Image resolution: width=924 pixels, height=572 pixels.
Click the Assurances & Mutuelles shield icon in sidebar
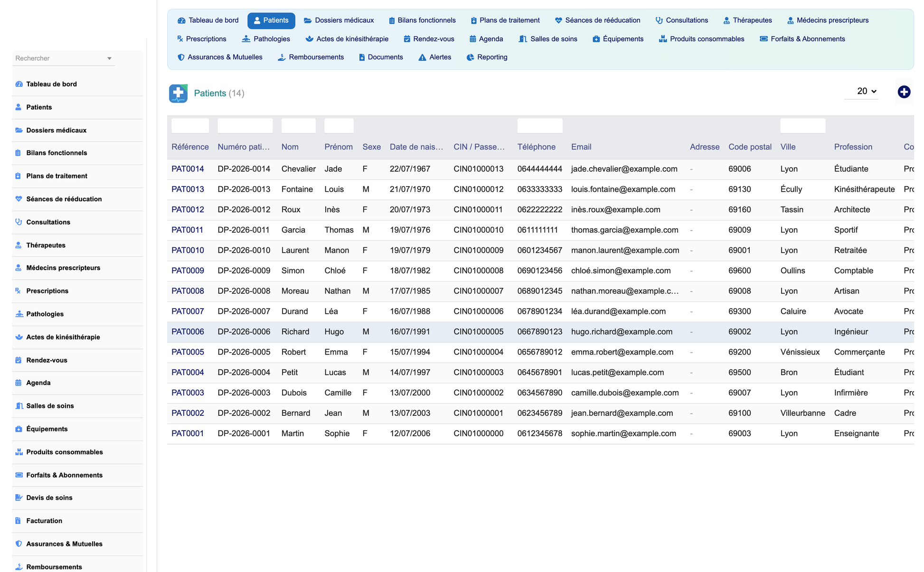(x=19, y=544)
